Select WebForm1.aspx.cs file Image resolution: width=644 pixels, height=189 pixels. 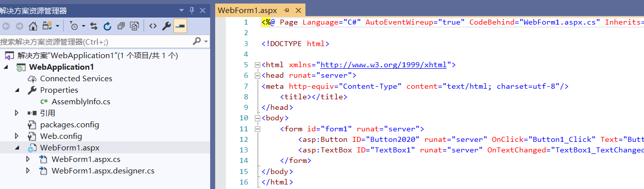[x=86, y=159]
